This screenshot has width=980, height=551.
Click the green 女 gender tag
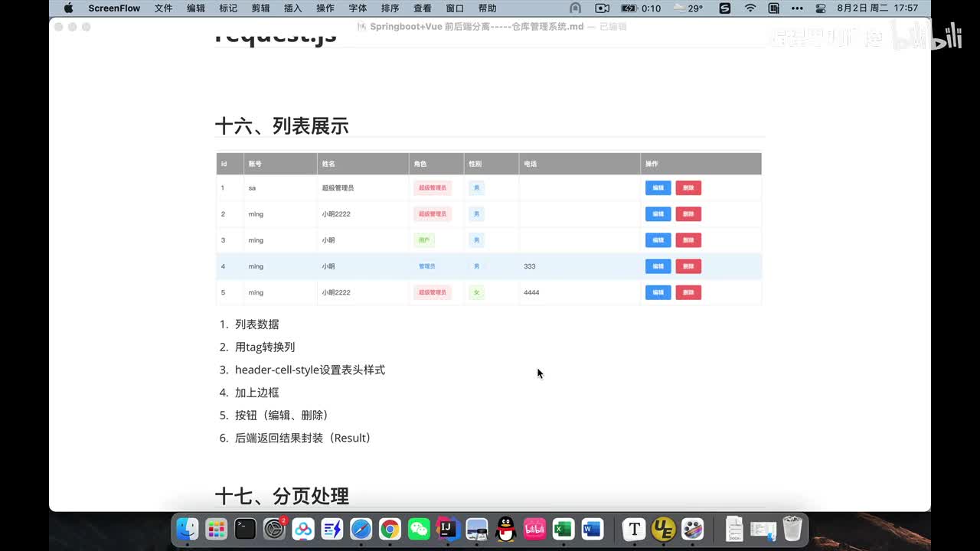point(476,292)
